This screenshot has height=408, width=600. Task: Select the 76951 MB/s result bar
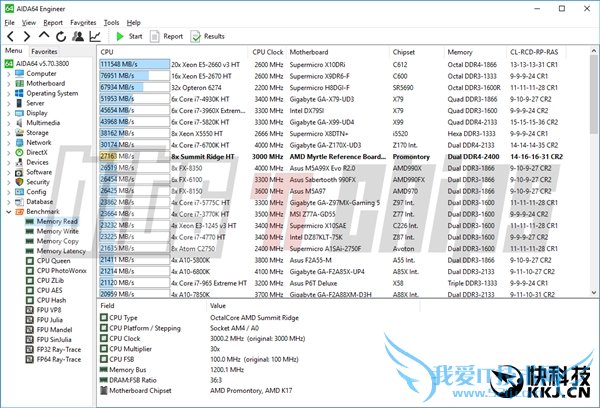[x=134, y=76]
